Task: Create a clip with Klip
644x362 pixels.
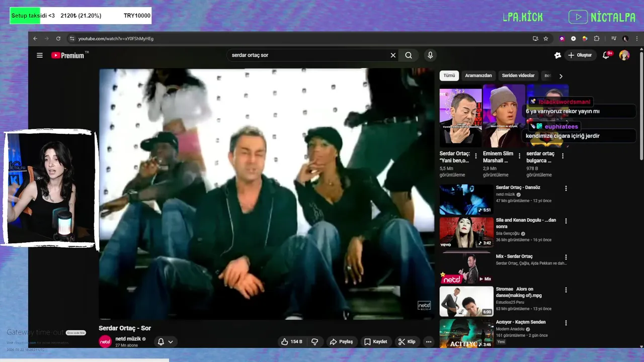Action: pyautogui.click(x=407, y=342)
